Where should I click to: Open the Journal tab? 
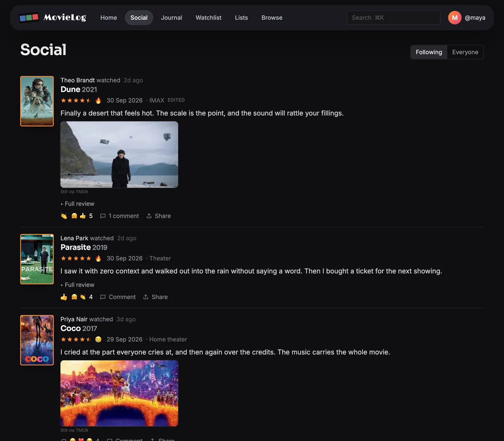coord(171,18)
